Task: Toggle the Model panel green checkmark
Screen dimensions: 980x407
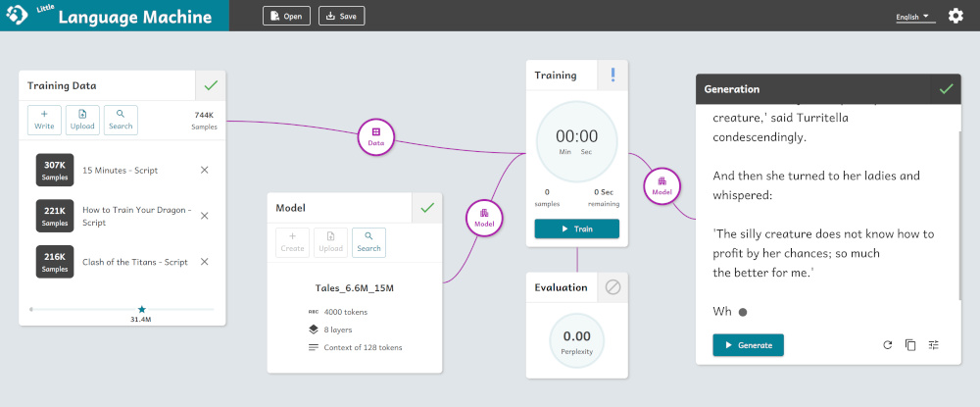Action: click(x=427, y=208)
